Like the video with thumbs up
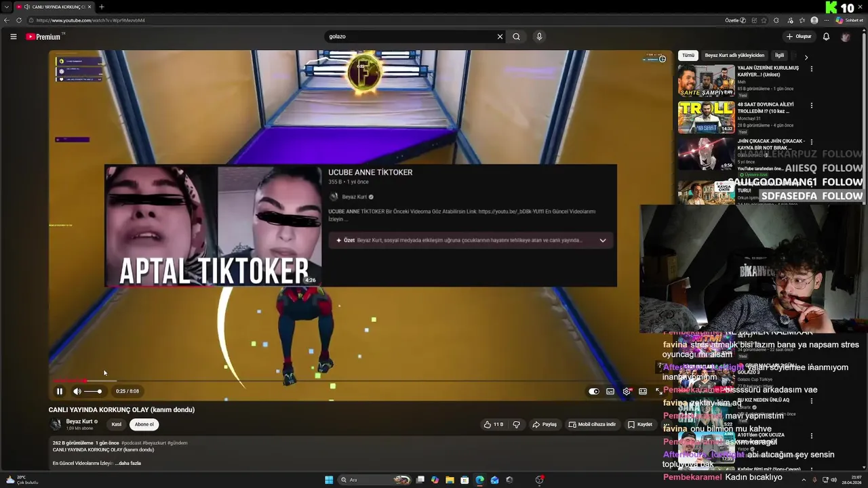 [493, 424]
